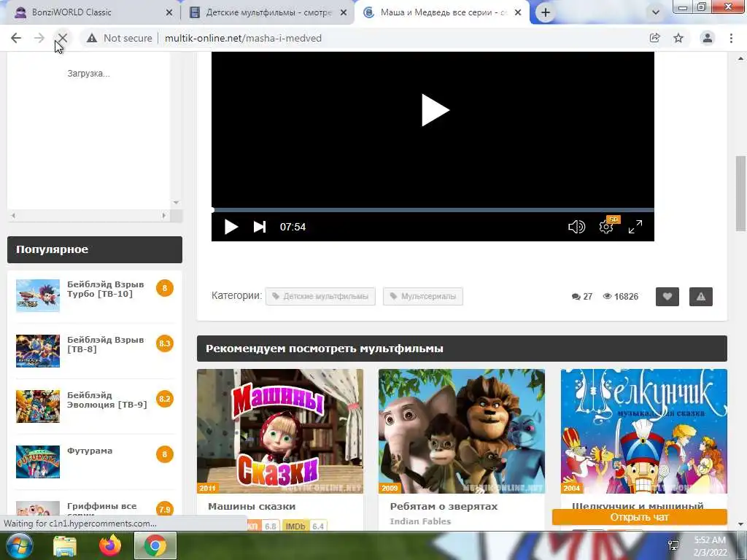The image size is (747, 560).
Task: Share this page via share icon
Action: click(655, 38)
